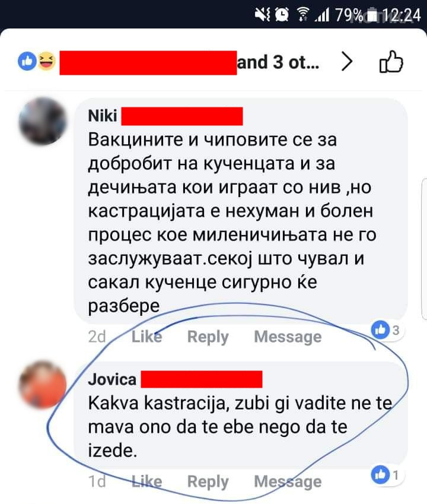Tap the thumbs-up like icon at top right
The width and height of the screenshot is (427, 504).
391,61
